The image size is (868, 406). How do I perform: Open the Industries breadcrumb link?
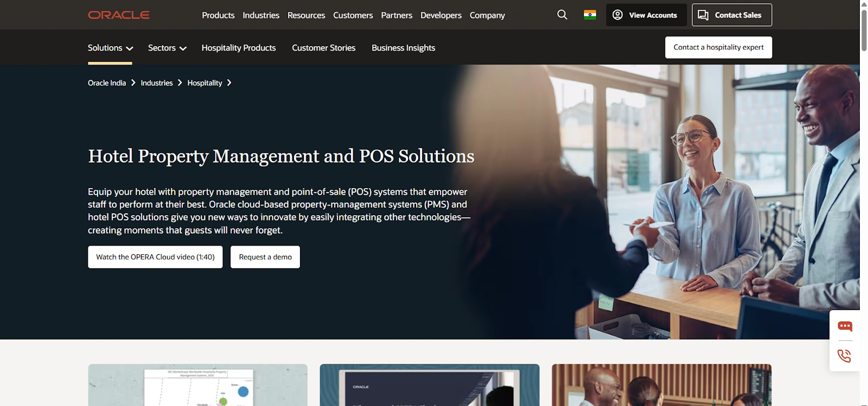pos(157,83)
